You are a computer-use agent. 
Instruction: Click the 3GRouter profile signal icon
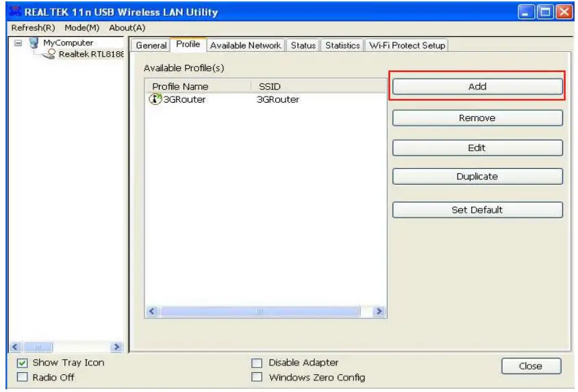pyautogui.click(x=155, y=99)
